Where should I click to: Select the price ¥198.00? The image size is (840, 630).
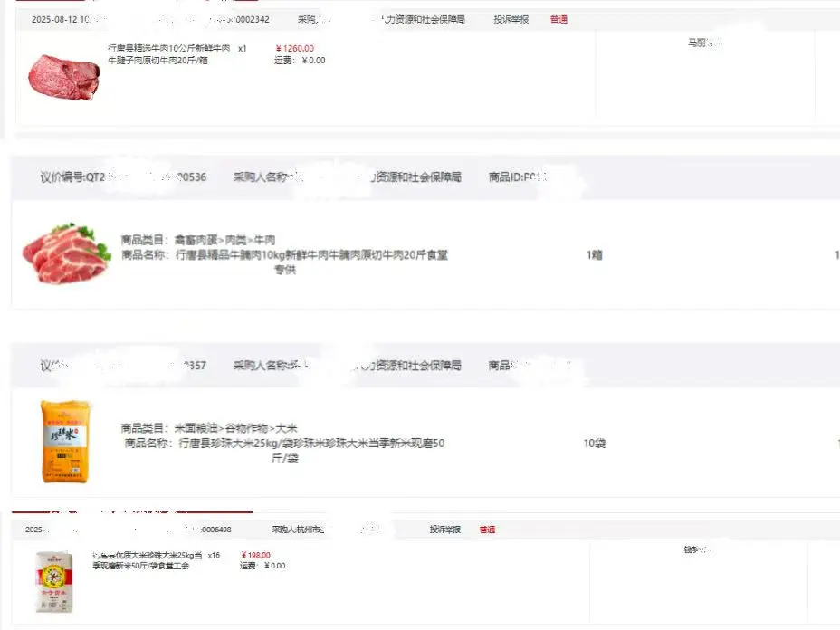coord(255,555)
